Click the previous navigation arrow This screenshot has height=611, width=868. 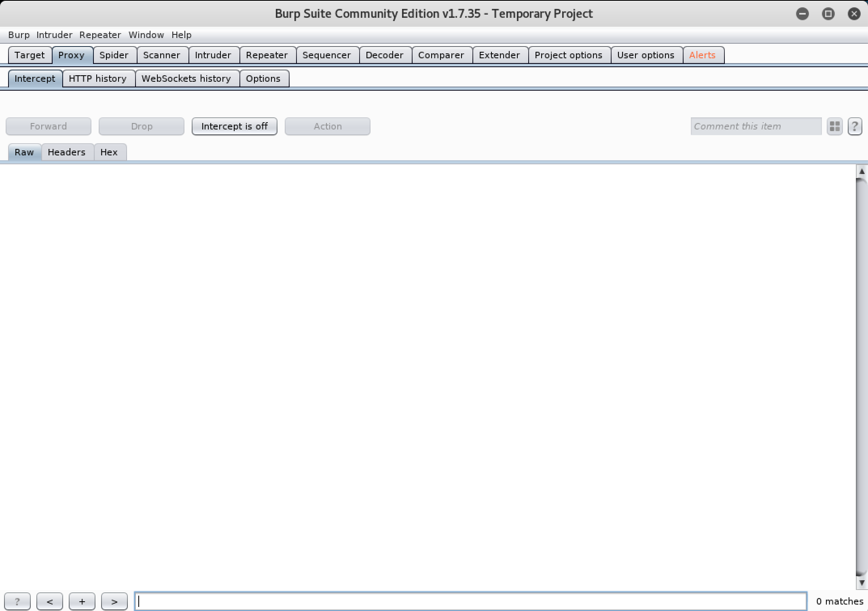(50, 601)
